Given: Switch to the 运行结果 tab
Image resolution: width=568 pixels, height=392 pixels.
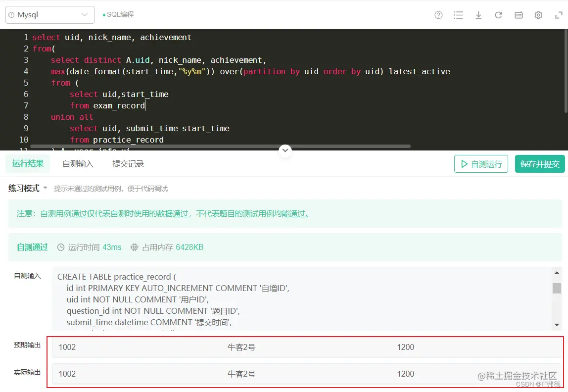Looking at the screenshot, I should tap(28, 164).
